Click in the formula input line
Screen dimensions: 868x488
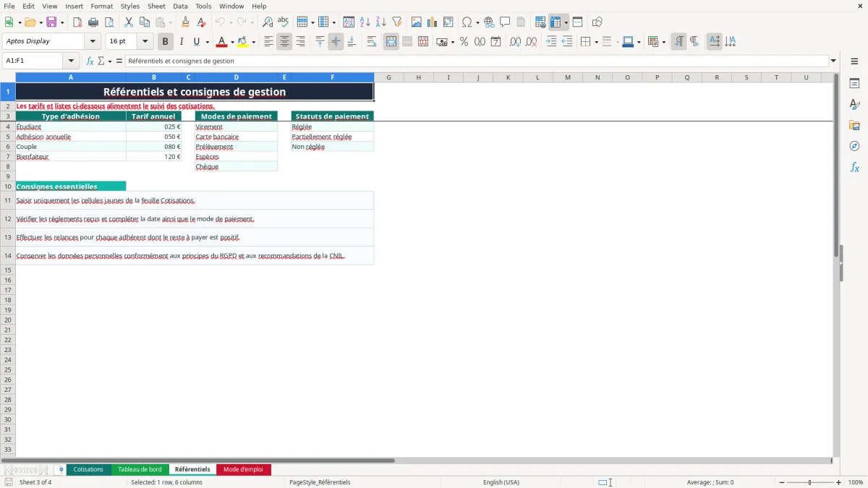pos(477,61)
